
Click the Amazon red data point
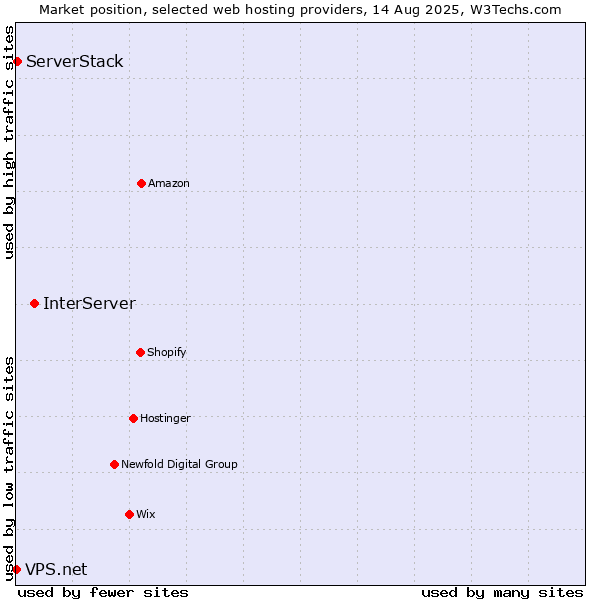(141, 184)
